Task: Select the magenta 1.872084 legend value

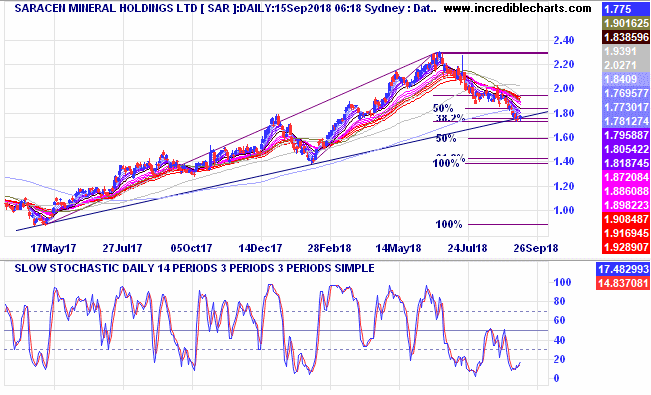Action: [626, 177]
